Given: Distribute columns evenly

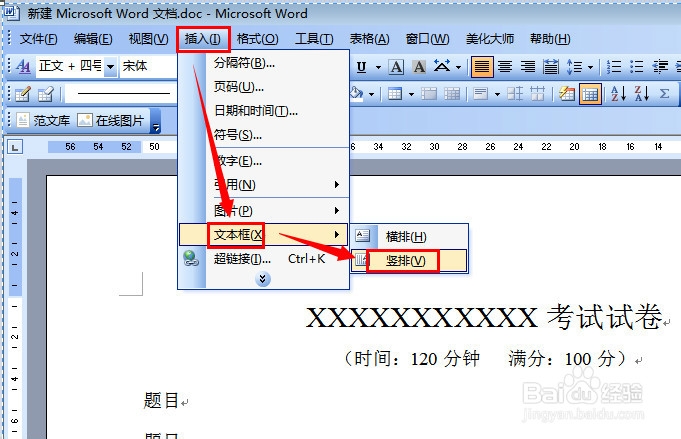Looking at the screenshot, I should pos(537,94).
